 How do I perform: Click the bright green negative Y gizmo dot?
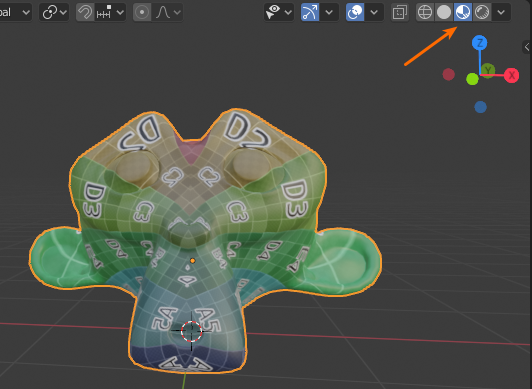[x=472, y=79]
